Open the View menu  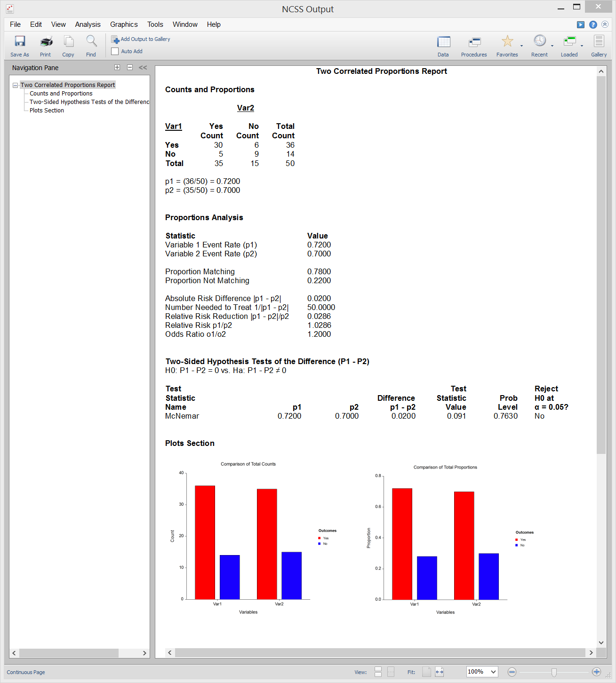[58, 24]
